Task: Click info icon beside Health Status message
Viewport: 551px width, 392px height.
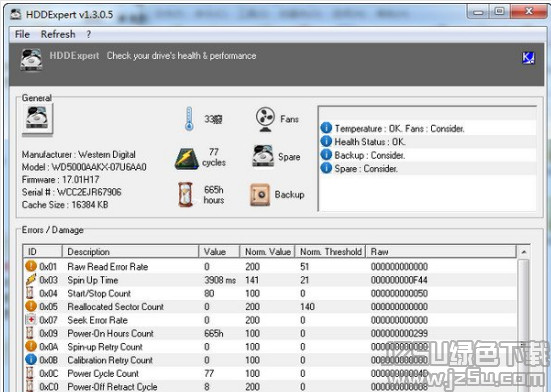Action: click(x=326, y=141)
